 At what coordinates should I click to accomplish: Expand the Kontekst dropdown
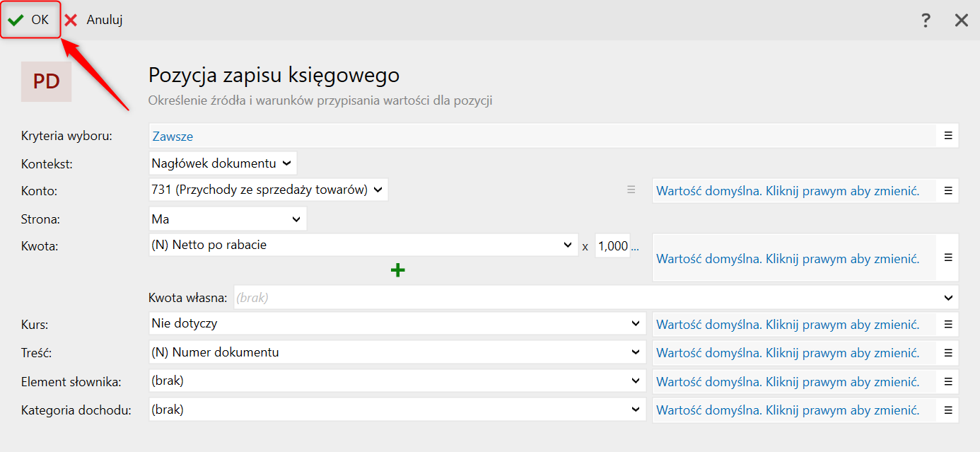pos(223,163)
